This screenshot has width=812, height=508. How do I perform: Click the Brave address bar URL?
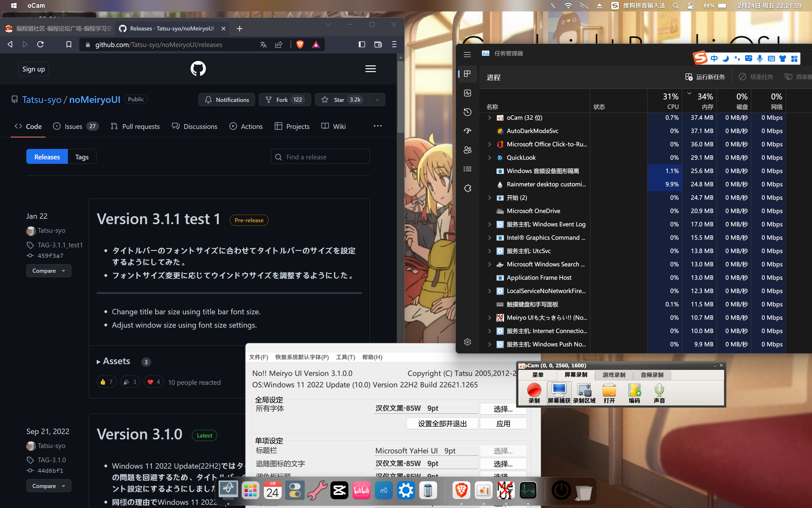click(159, 44)
